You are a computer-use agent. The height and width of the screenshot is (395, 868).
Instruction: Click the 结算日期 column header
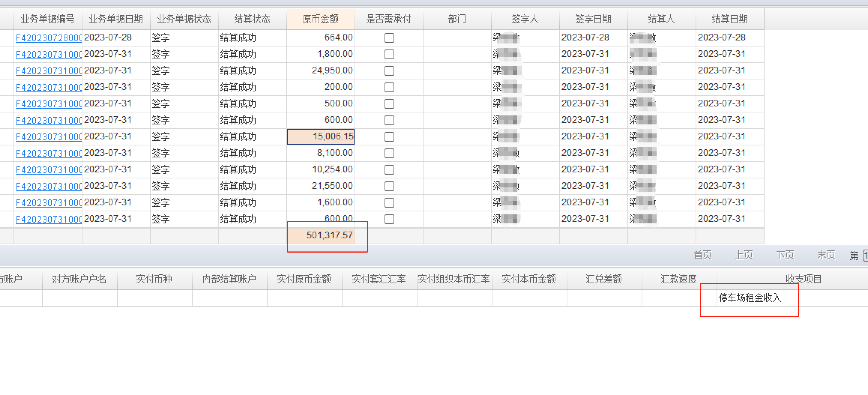[x=730, y=19]
